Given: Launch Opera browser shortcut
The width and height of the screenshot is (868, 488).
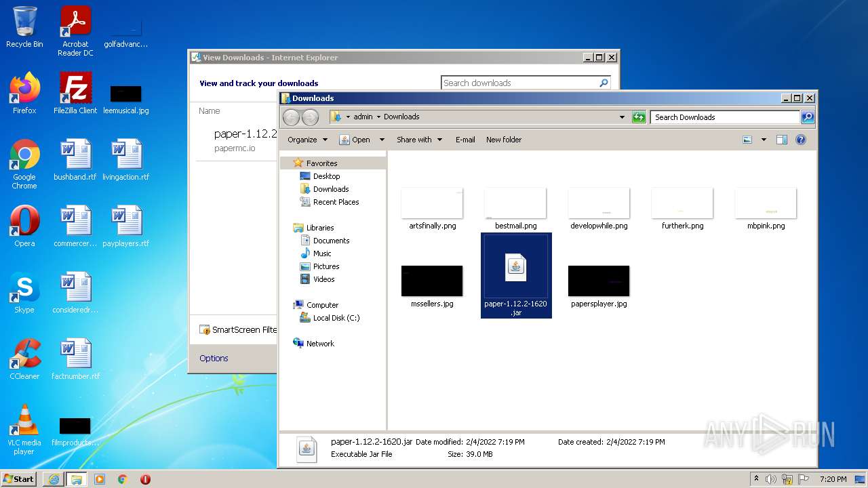Looking at the screenshot, I should click(x=24, y=226).
